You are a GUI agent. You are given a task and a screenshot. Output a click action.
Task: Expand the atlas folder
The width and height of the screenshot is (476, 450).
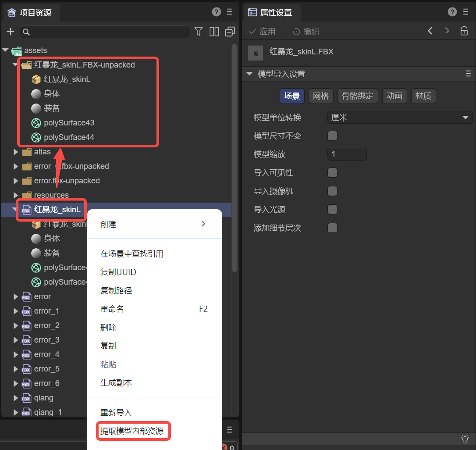[16, 152]
